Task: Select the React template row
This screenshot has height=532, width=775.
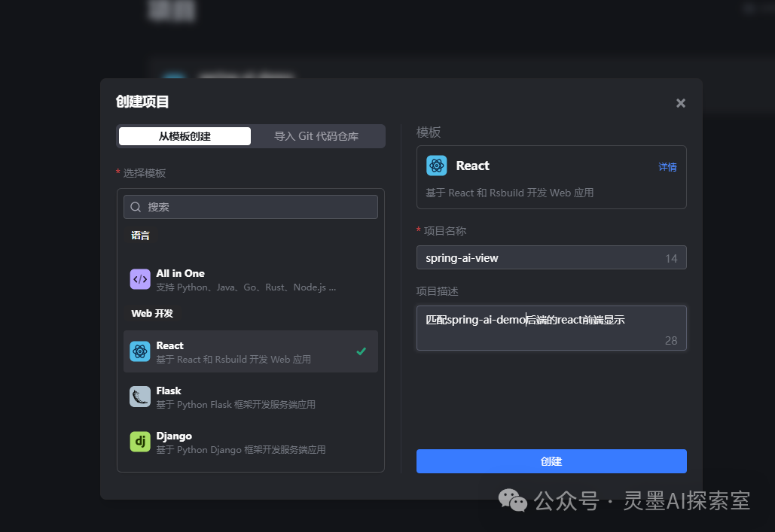Action: 251,351
